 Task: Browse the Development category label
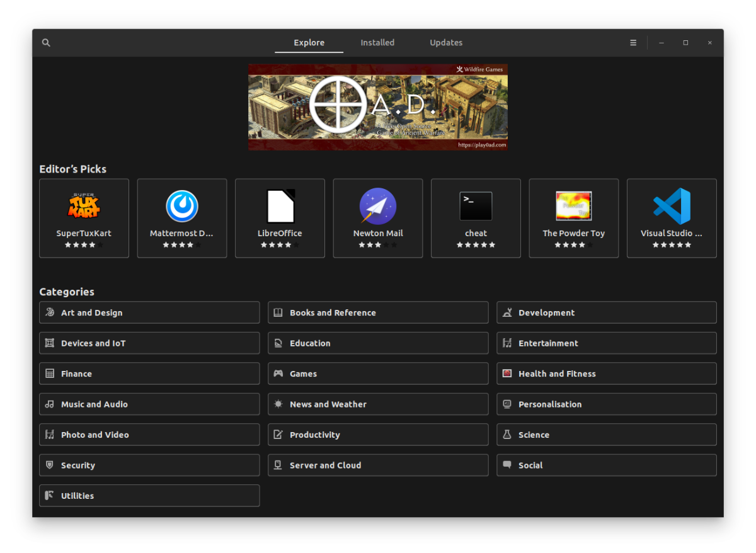[546, 312]
